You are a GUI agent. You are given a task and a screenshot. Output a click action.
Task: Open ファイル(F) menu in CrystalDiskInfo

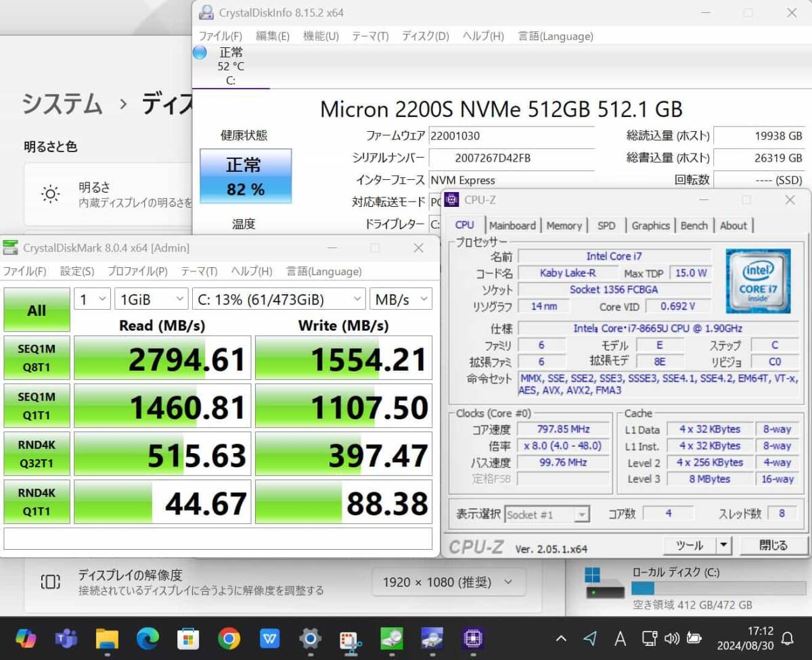(220, 36)
